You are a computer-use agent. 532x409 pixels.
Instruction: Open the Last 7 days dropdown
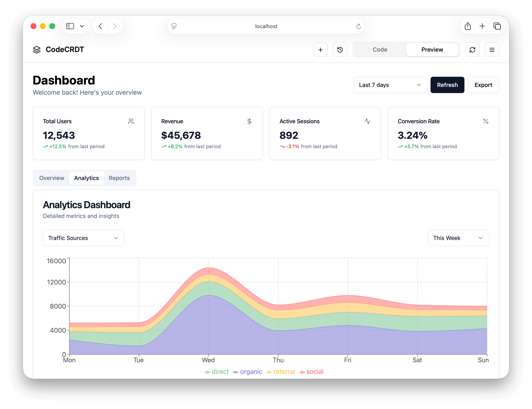390,85
